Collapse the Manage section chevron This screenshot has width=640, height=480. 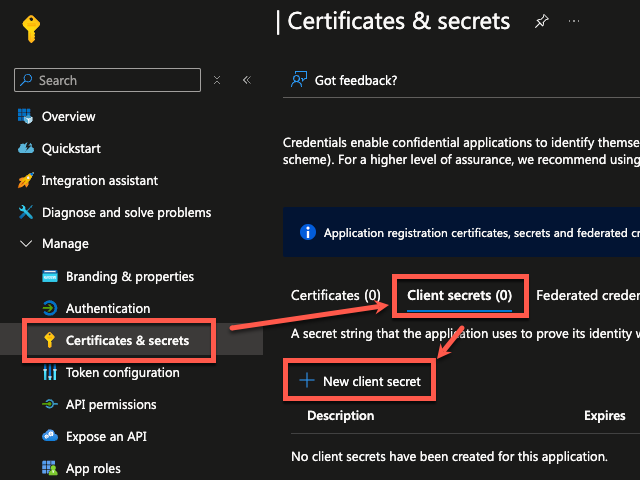tap(26, 244)
